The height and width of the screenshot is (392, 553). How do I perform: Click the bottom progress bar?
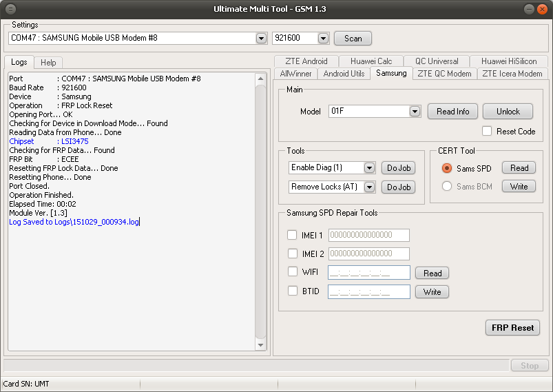coord(256,365)
